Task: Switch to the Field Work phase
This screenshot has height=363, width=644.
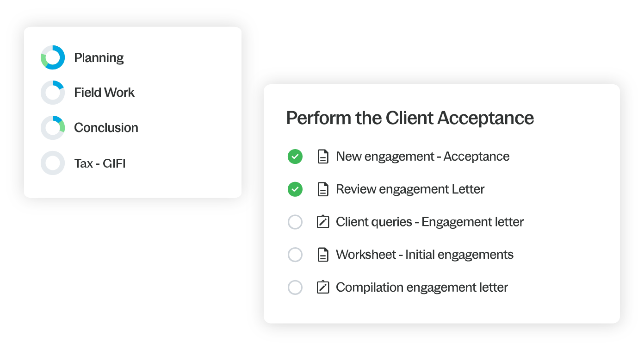Action: 104,93
